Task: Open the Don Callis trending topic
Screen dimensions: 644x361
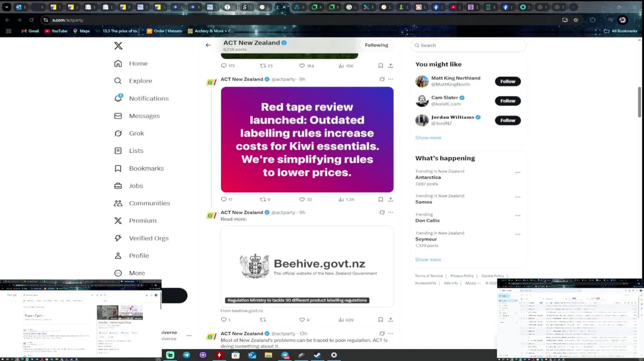Action: pyautogui.click(x=427, y=221)
